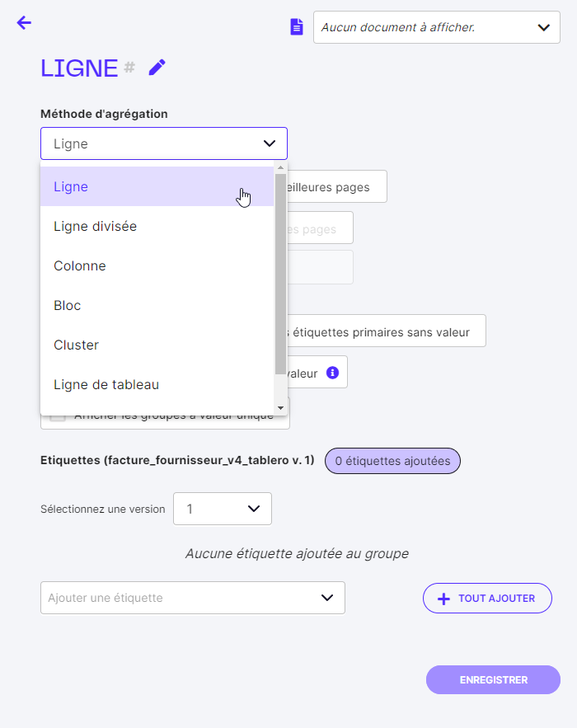Click the ENREGISTRER button
This screenshot has height=728, width=577.
pyautogui.click(x=493, y=680)
